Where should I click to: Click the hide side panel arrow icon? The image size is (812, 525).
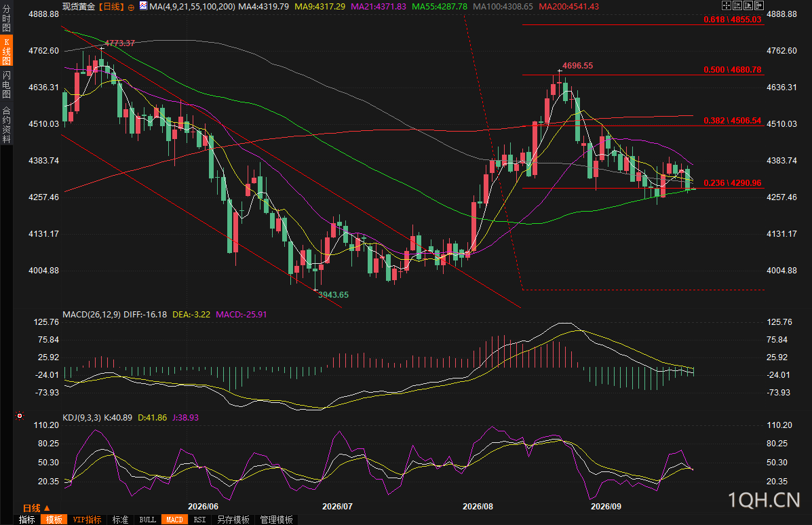[758, 5]
